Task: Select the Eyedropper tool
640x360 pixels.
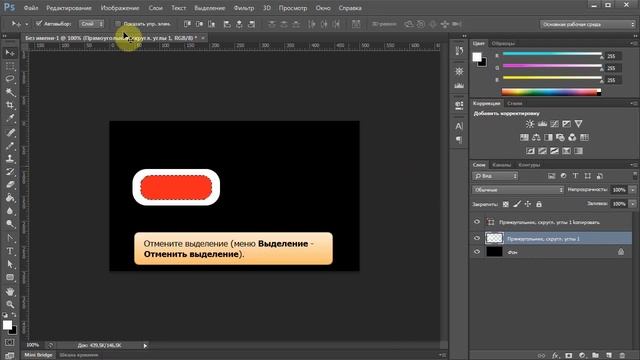Action: tap(10, 118)
